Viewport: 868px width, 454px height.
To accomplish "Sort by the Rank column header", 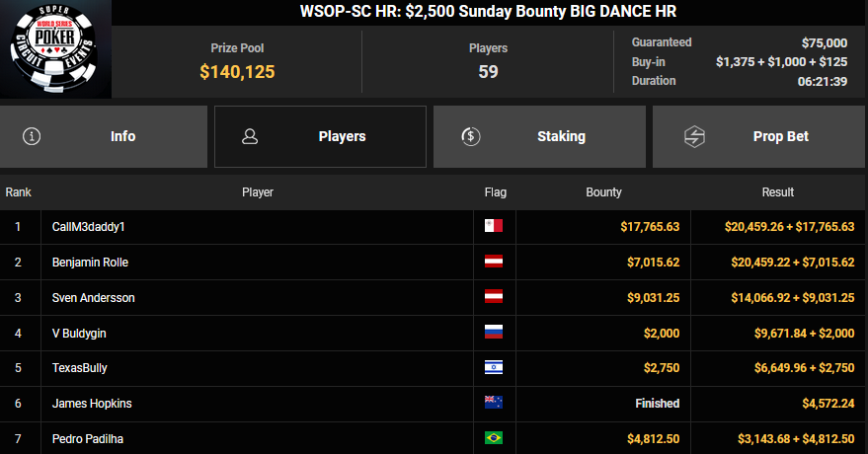I will tap(18, 192).
